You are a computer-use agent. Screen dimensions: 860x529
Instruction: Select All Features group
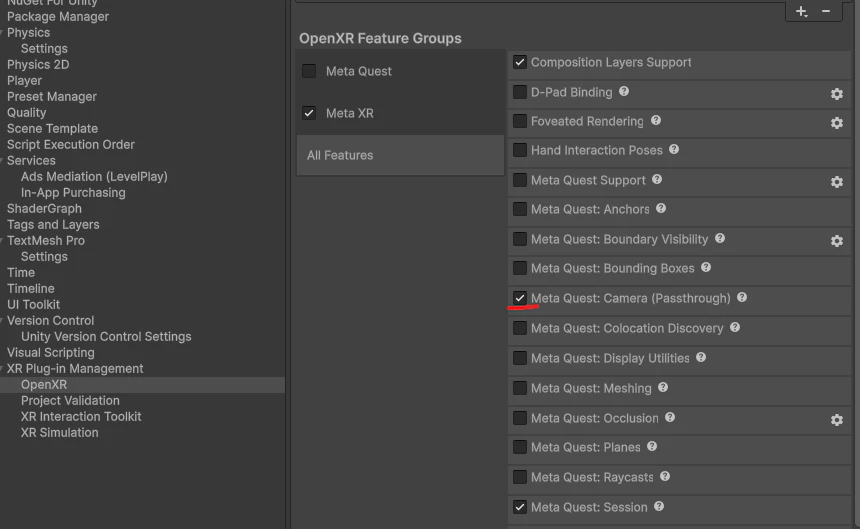[400, 156]
